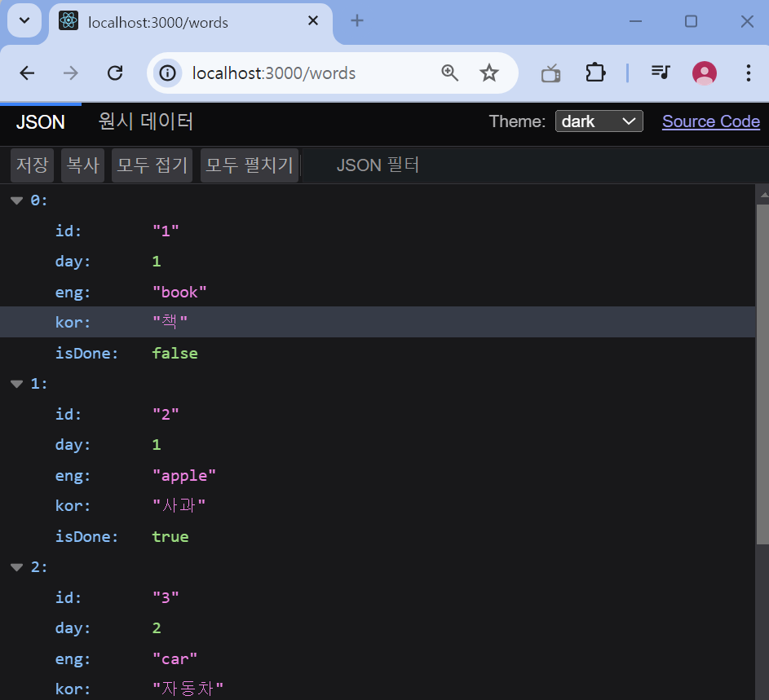
Task: Focus the JSON 필터 input field
Action: (x=535, y=165)
